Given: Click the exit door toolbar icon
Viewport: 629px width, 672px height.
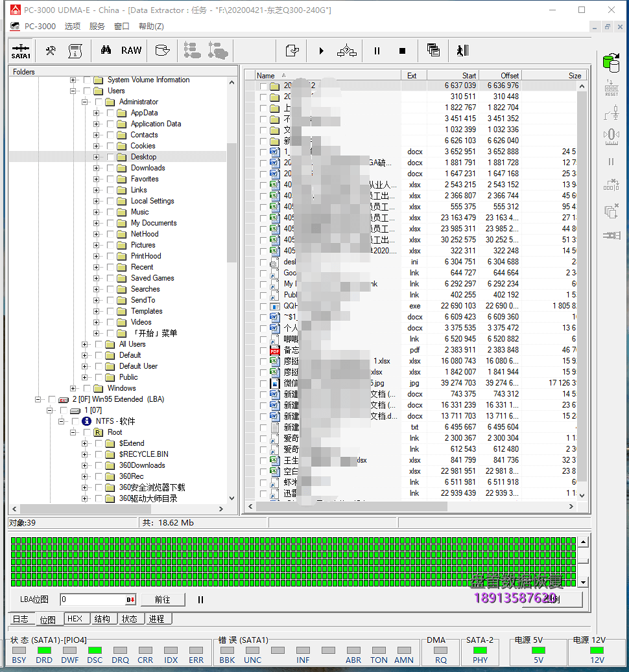Looking at the screenshot, I should click(462, 51).
